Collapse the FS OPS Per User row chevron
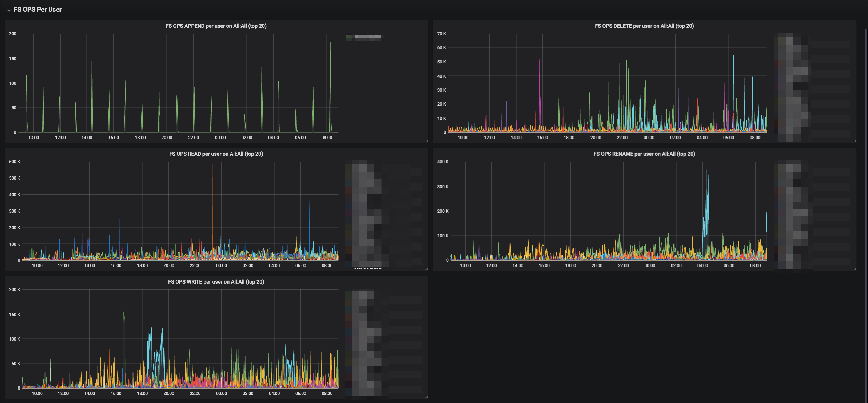The image size is (868, 403). pos(9,10)
